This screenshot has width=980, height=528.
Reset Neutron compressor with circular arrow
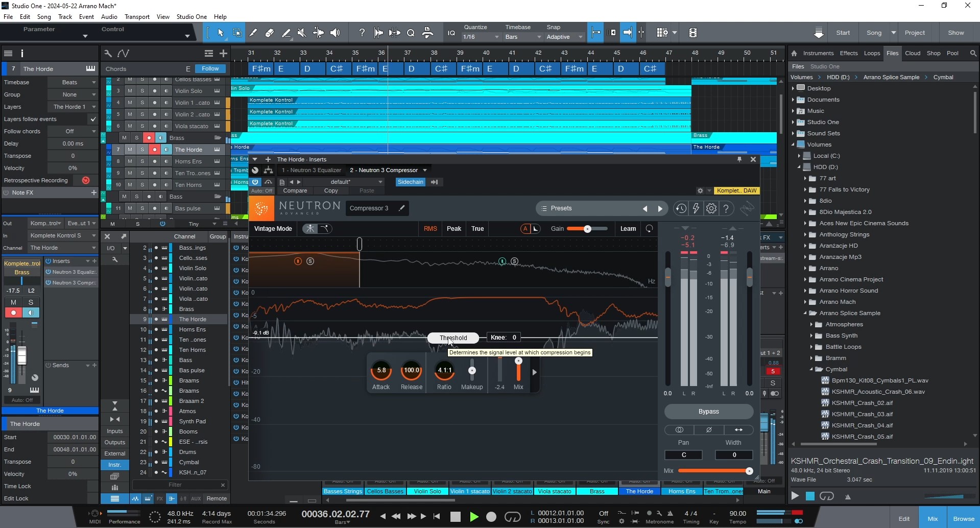pyautogui.click(x=649, y=229)
